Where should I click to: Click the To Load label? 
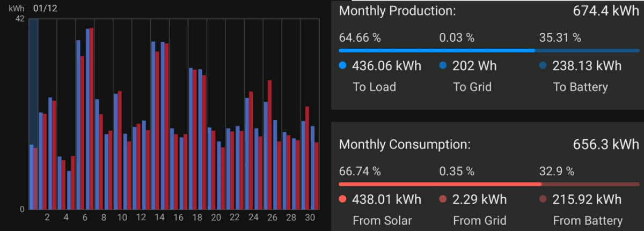[374, 87]
